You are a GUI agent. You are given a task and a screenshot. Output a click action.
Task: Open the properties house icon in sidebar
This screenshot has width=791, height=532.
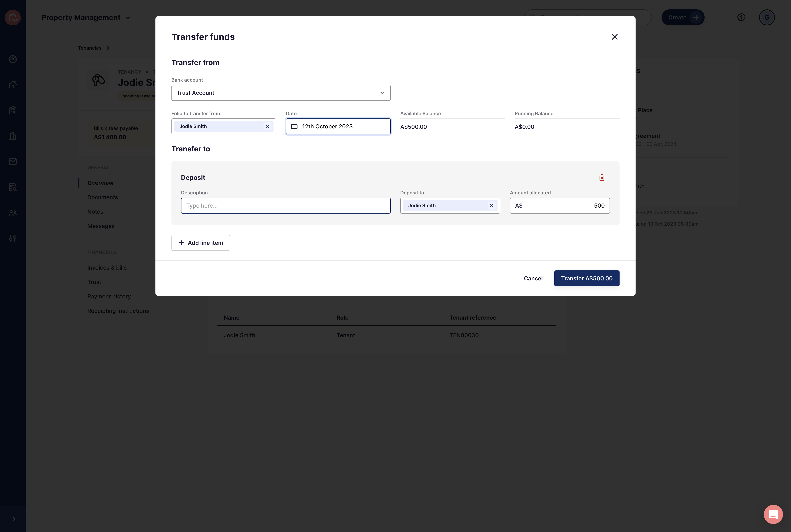point(13,84)
